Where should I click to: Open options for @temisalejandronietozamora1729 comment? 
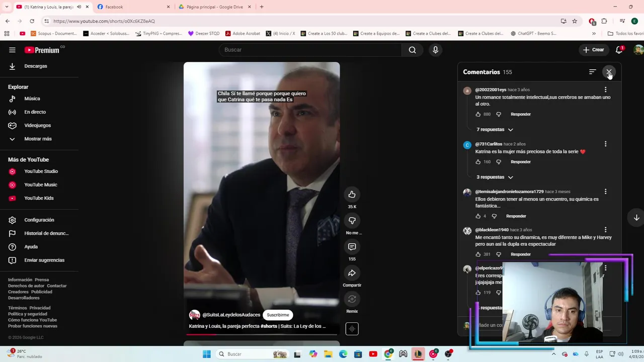click(x=605, y=192)
